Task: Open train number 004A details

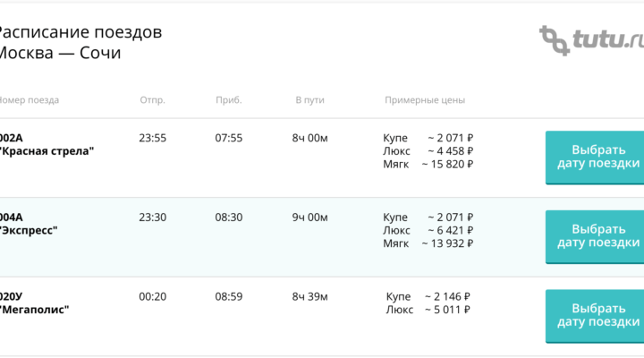Action: (x=12, y=217)
